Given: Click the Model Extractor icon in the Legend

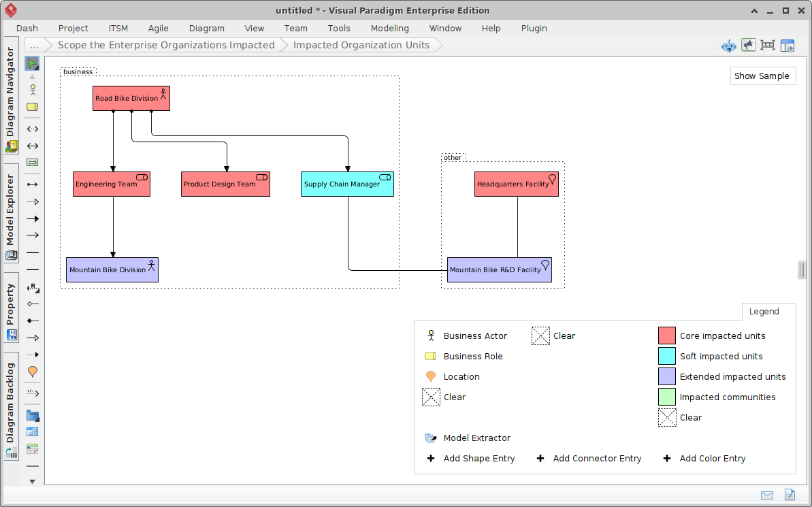Looking at the screenshot, I should (431, 438).
